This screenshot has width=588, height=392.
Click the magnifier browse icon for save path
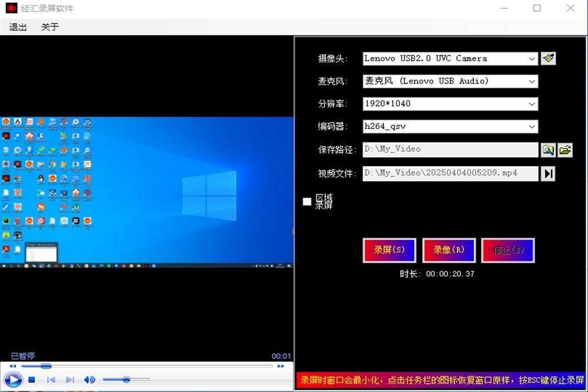click(x=548, y=150)
